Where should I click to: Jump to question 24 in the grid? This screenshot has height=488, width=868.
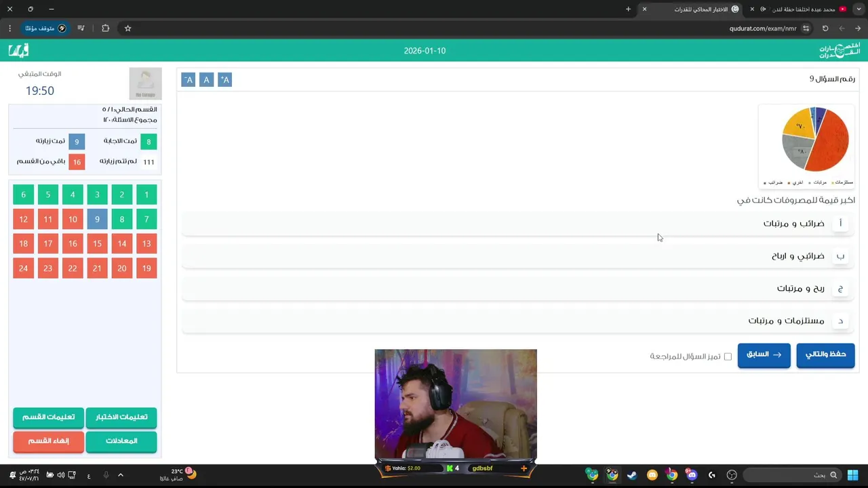point(24,268)
